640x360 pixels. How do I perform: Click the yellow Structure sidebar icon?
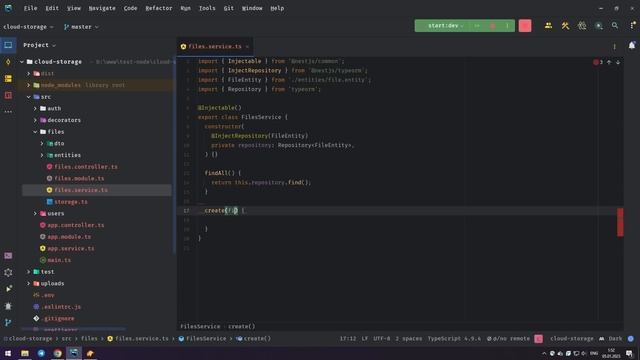coord(8,78)
